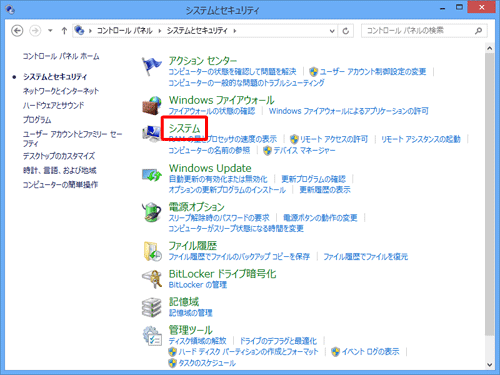Open リモート アシスタンスの起動 link
This screenshot has width=500, height=375.
pyautogui.click(x=421, y=139)
